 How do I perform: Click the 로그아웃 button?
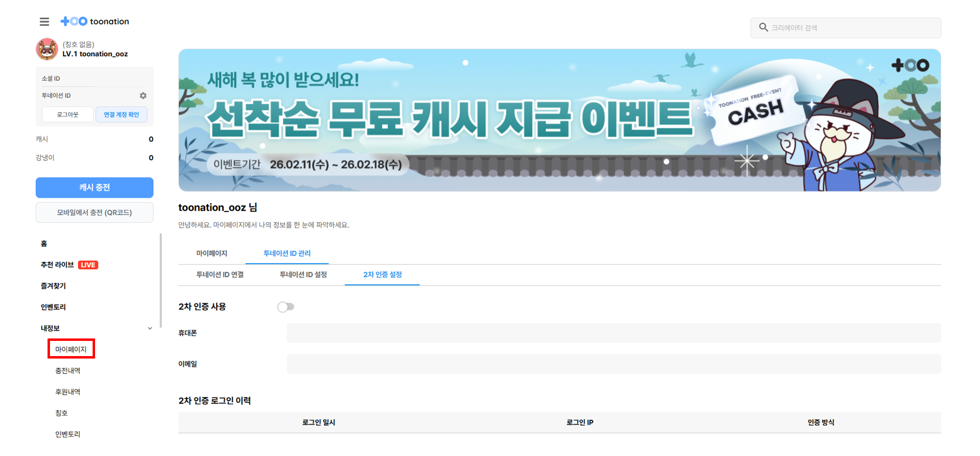pos(68,114)
